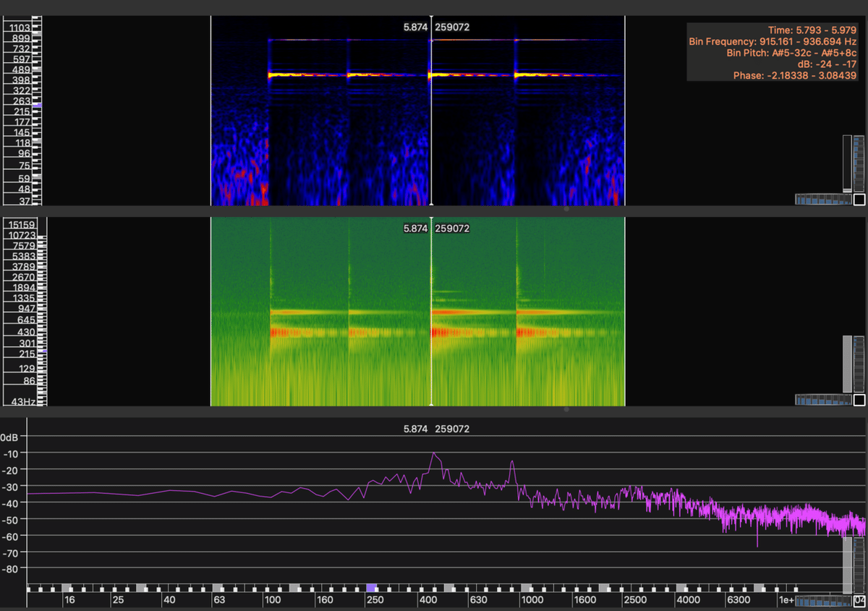Click the 'Phase: -2.18338 - 3.08439' readout
Image resolution: width=868 pixels, height=611 pixels.
point(795,75)
